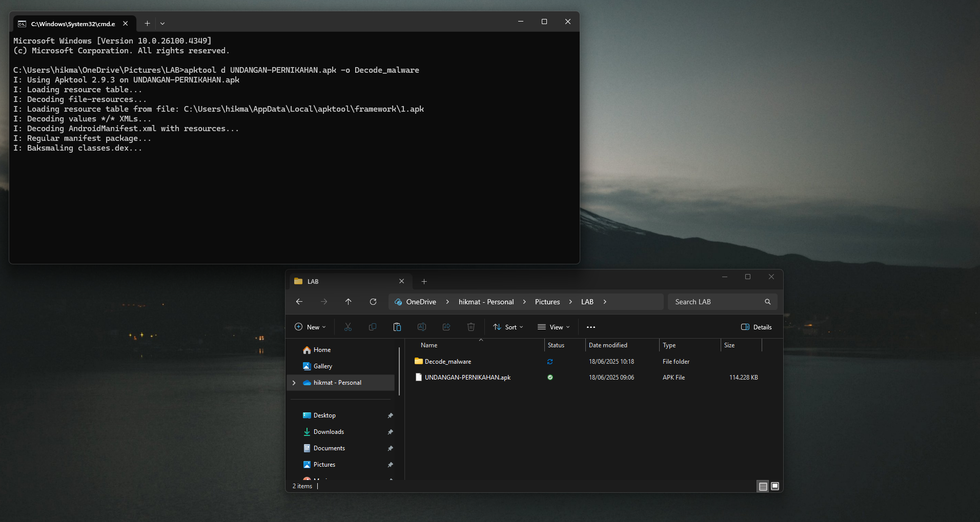980x522 pixels.
Task: Open the sync status icon of Decode_malware
Action: coord(550,362)
